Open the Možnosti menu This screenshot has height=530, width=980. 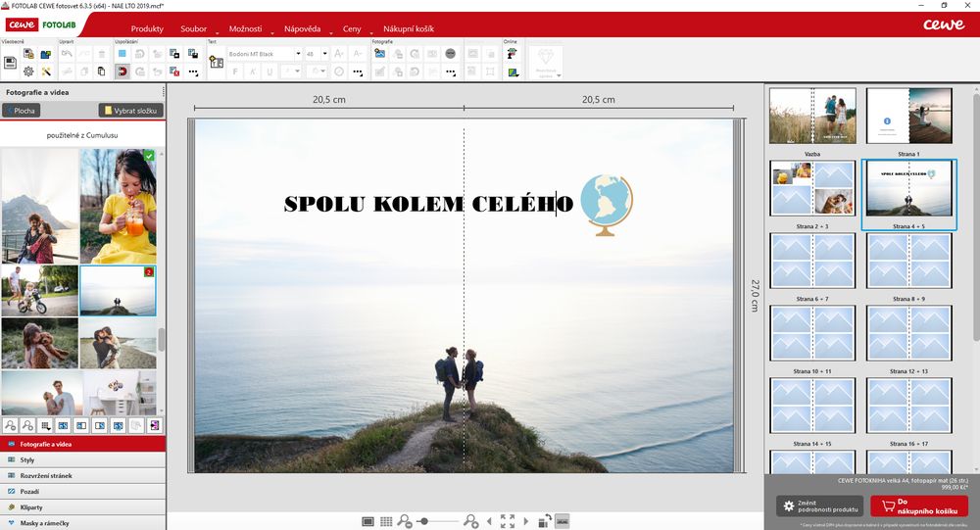tap(245, 28)
